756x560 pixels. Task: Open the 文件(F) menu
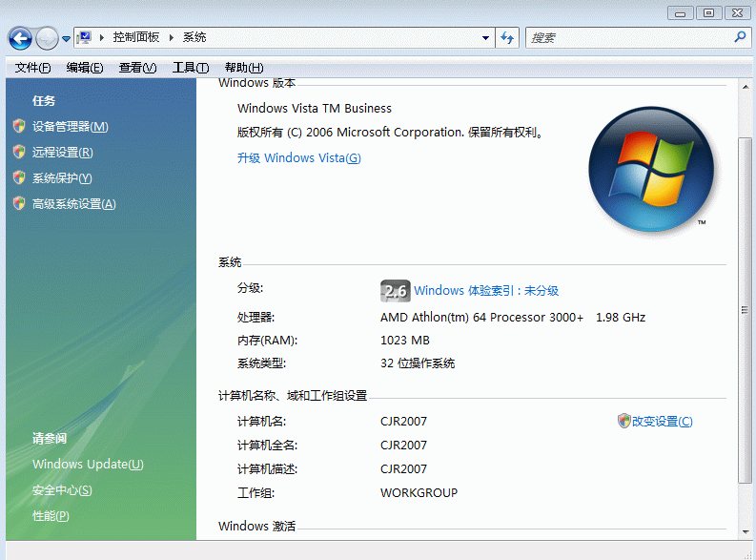32,68
